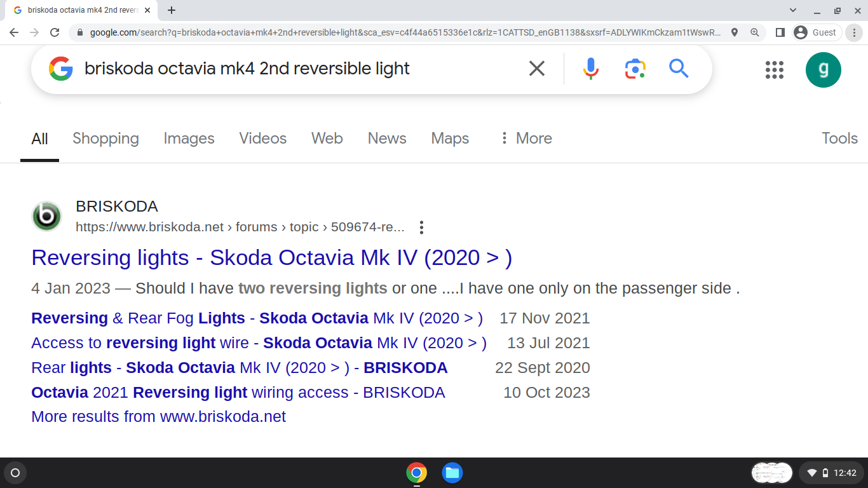Click the blue magnifier search icon
The width and height of the screenshot is (868, 488).
(x=679, y=68)
